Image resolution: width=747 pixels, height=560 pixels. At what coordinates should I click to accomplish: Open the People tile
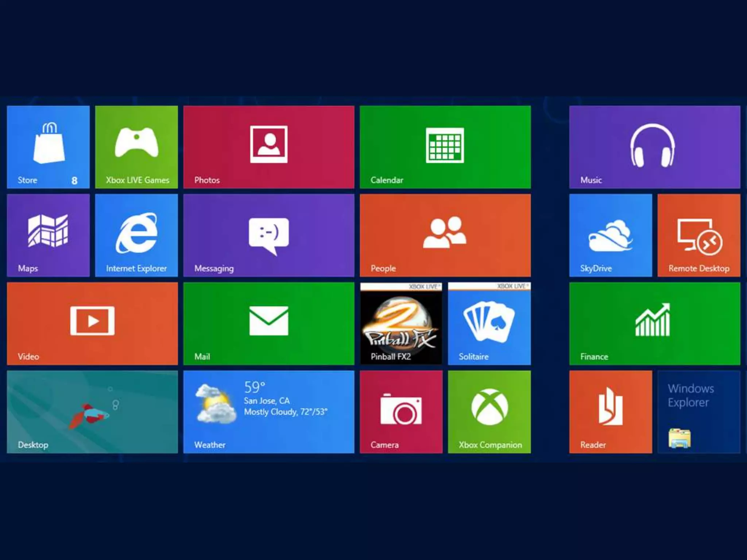(x=445, y=235)
